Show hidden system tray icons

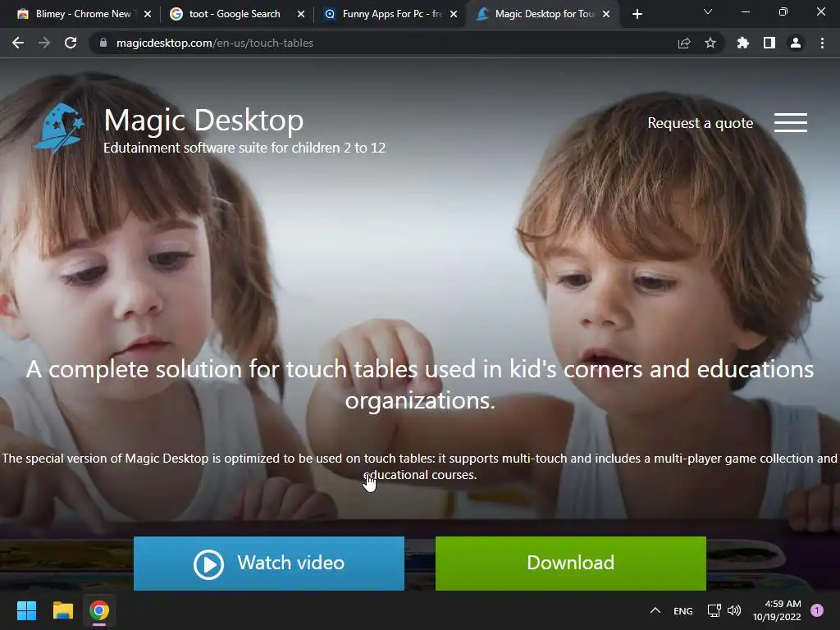(655, 610)
